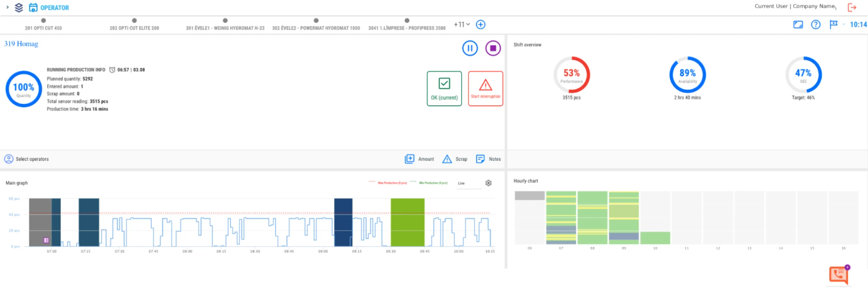Viewport: 868px width, 299px height.
Task: Expand the +11 more machines dropdown
Action: [x=461, y=25]
